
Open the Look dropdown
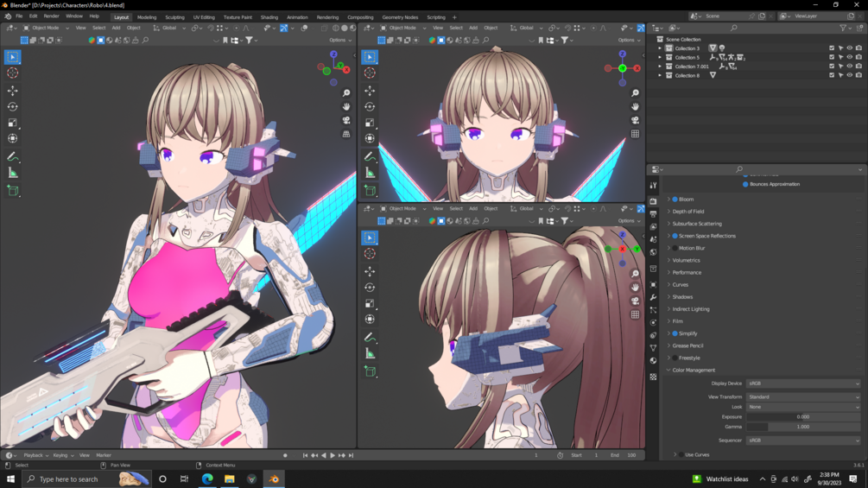pyautogui.click(x=802, y=407)
